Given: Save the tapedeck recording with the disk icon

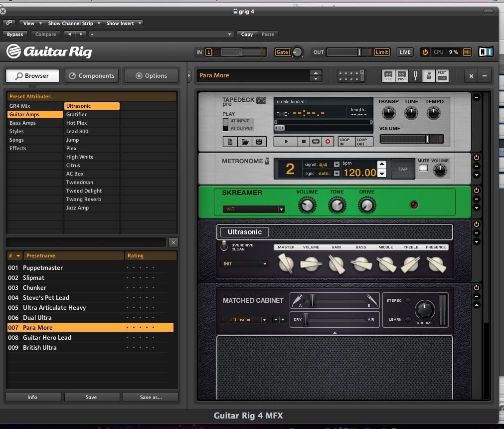Looking at the screenshot, I should tap(259, 142).
